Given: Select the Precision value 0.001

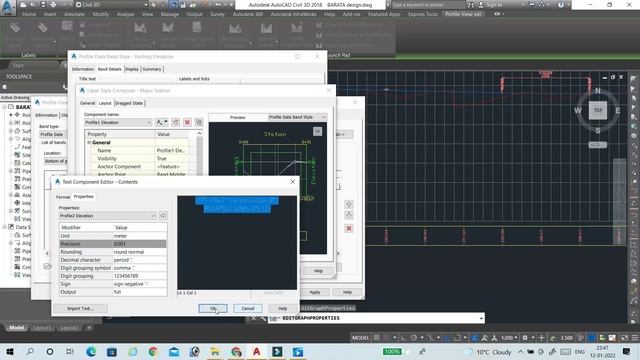Looking at the screenshot, I should [139, 244].
